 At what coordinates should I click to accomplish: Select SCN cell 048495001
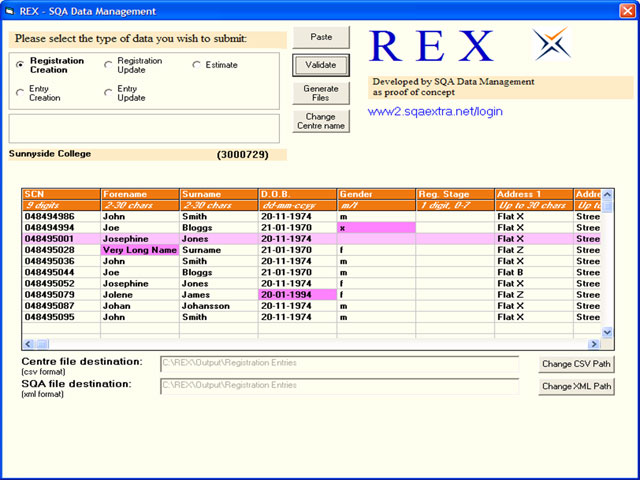(x=61, y=239)
